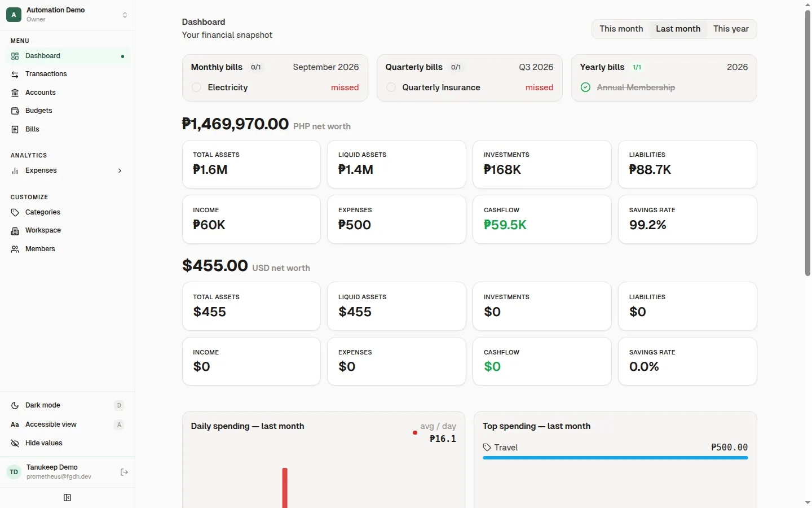Open the Automation Demo workspace switcher
The height and width of the screenshot is (508, 812).
(x=68, y=15)
